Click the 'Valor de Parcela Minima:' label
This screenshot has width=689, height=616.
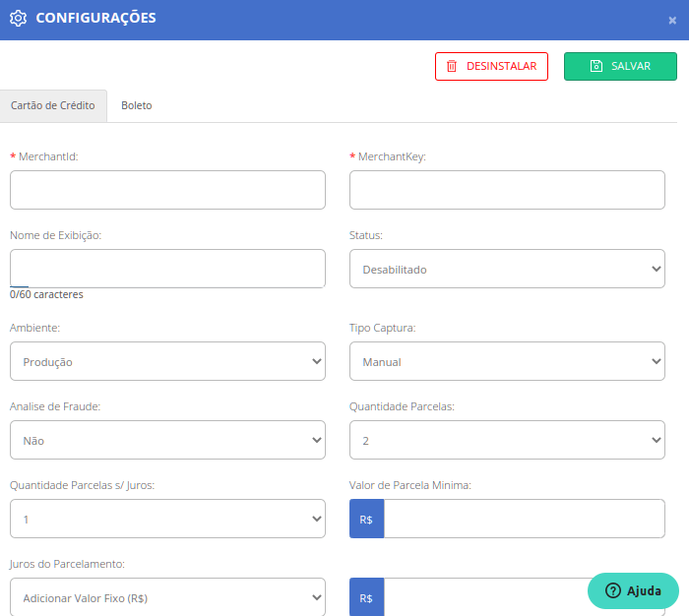[x=410, y=485]
